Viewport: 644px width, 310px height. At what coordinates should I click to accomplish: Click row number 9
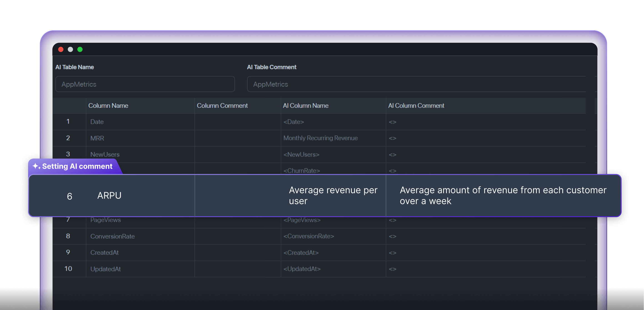coord(68,252)
